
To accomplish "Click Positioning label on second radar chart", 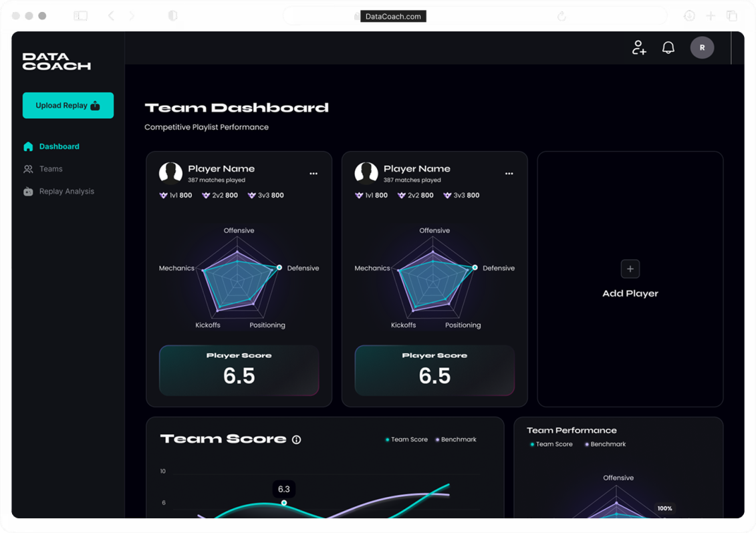I will pos(463,325).
